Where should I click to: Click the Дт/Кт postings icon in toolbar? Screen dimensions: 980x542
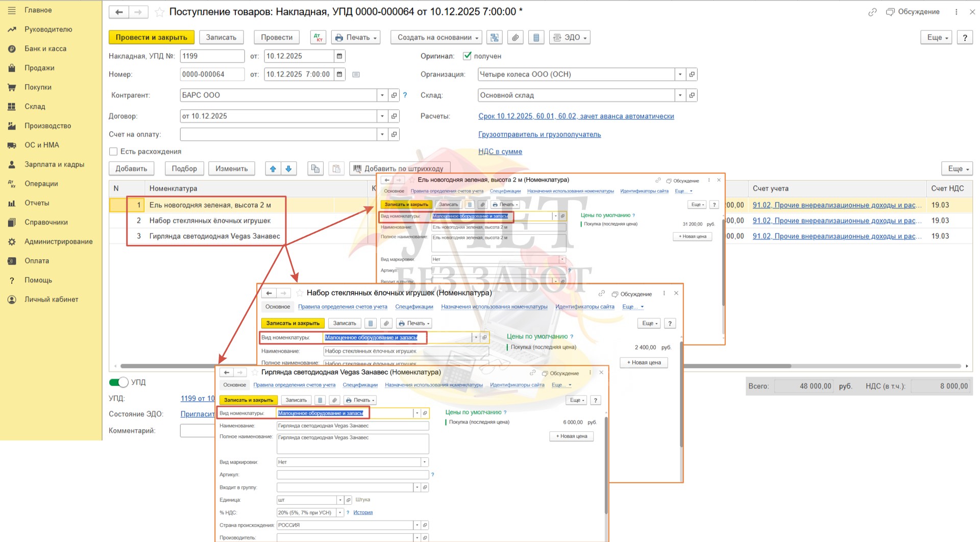317,37
